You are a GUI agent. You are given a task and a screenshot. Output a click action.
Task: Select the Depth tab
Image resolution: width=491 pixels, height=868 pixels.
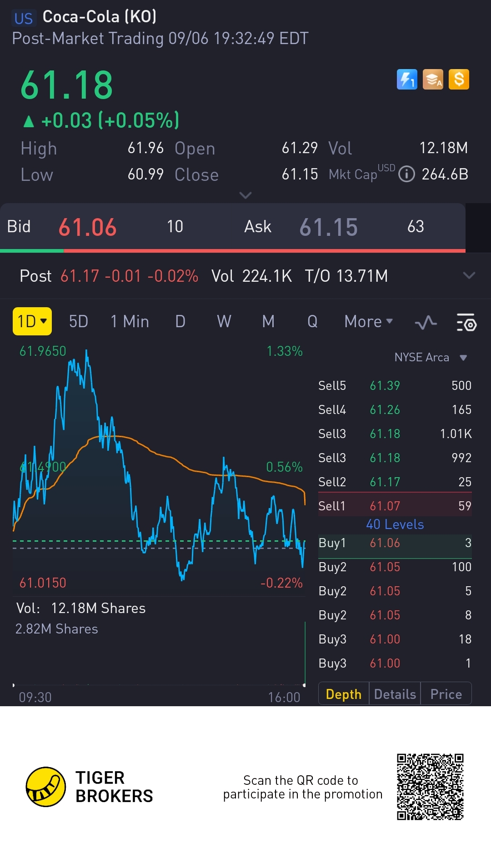click(x=344, y=694)
